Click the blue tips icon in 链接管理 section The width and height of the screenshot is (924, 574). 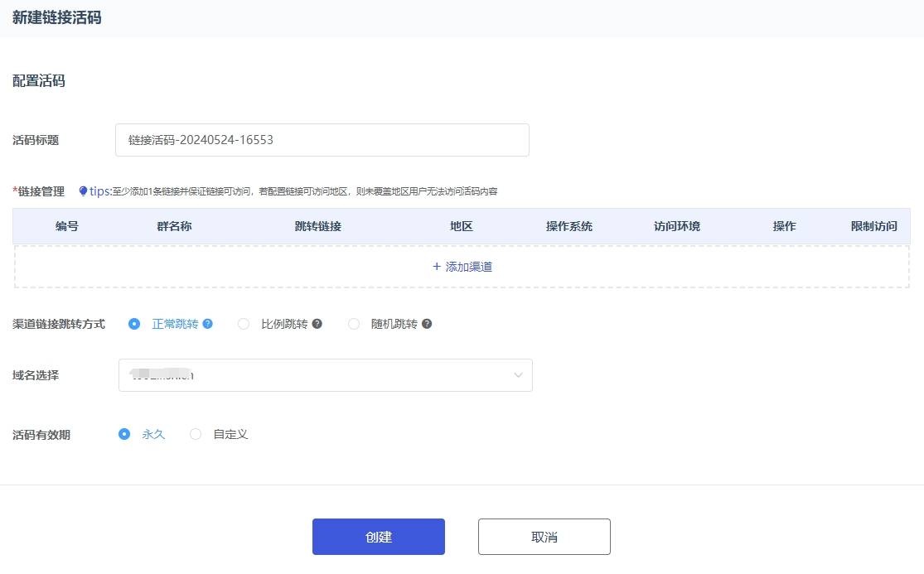(x=85, y=191)
